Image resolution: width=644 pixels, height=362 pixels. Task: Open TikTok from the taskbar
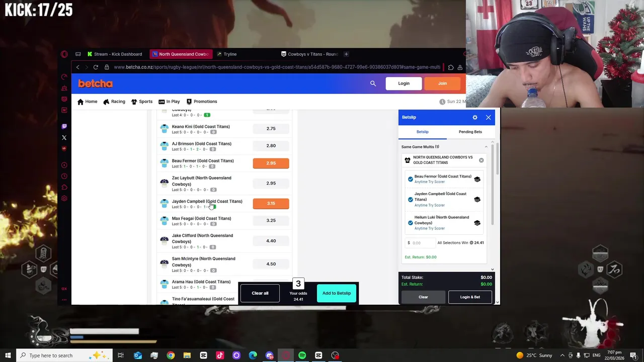220,355
